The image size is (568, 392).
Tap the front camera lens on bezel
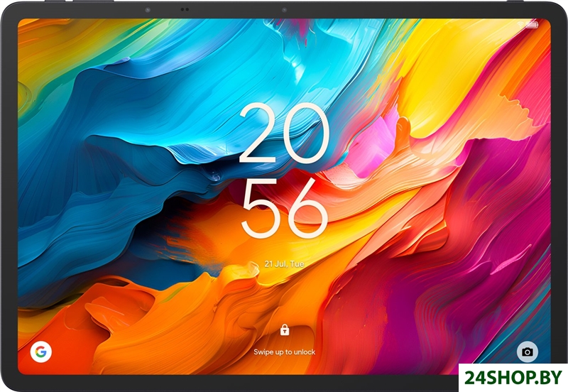(x=147, y=10)
